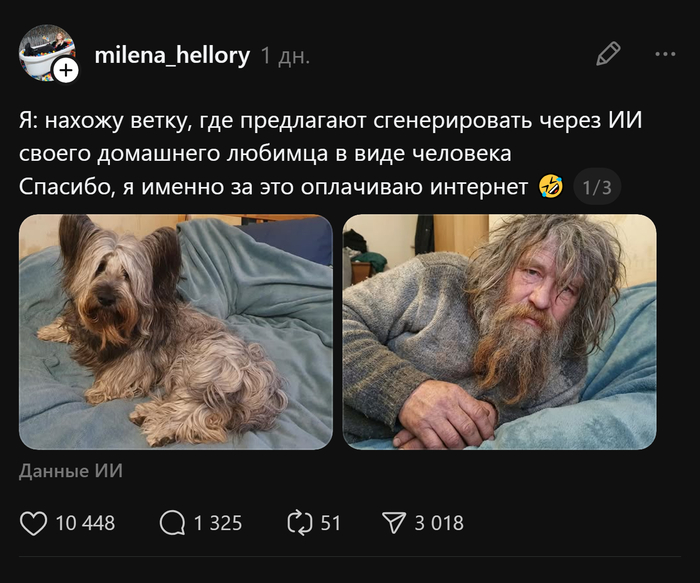Edit the post with pencil icon
The height and width of the screenshot is (583, 700).
[608, 54]
